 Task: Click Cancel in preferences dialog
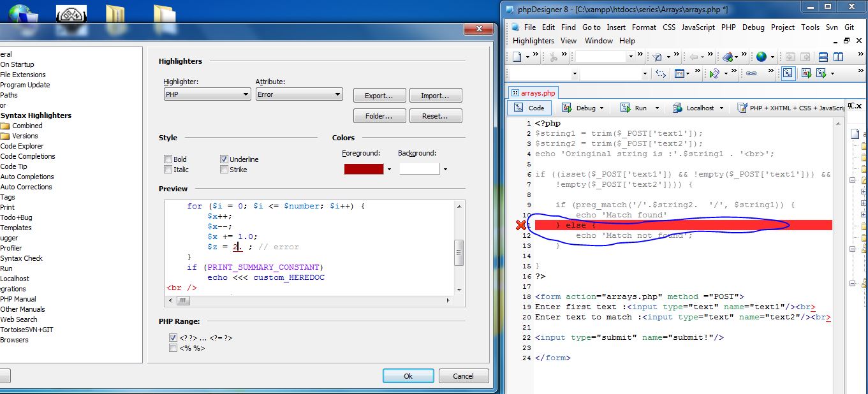pyautogui.click(x=463, y=376)
